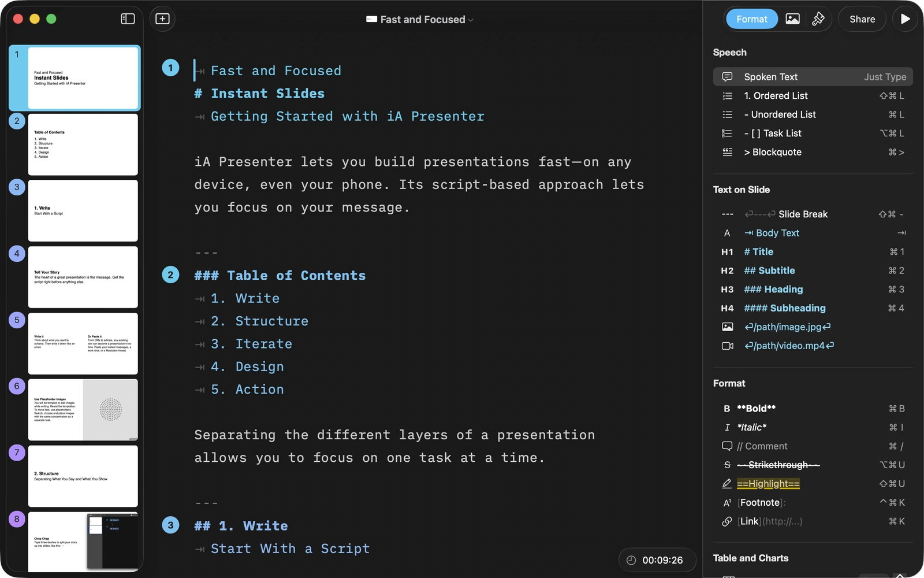Open the Format tab
Screen dimensions: 924x578
click(x=752, y=19)
